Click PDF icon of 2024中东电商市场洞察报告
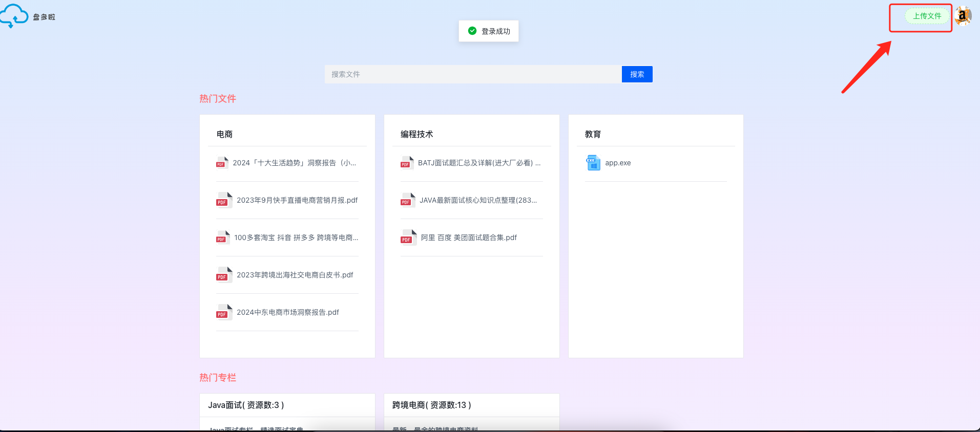Viewport: 980px width, 432px height. pyautogui.click(x=224, y=312)
